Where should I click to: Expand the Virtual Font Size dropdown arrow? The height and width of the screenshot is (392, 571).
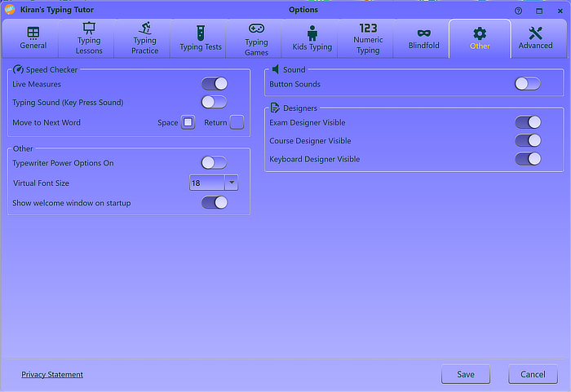232,183
